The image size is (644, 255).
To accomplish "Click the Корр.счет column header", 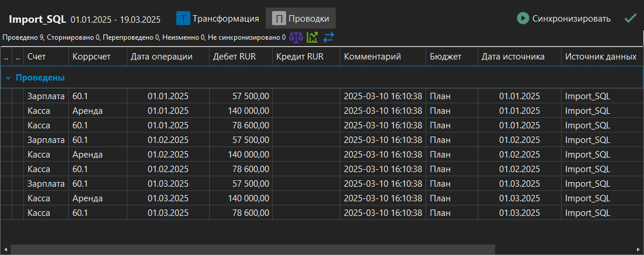I will [90, 57].
